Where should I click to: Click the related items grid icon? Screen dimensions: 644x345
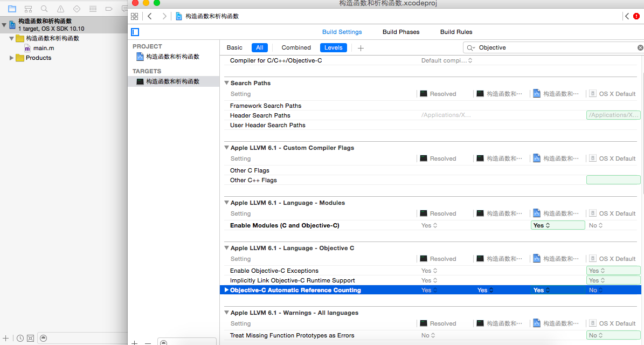(134, 16)
